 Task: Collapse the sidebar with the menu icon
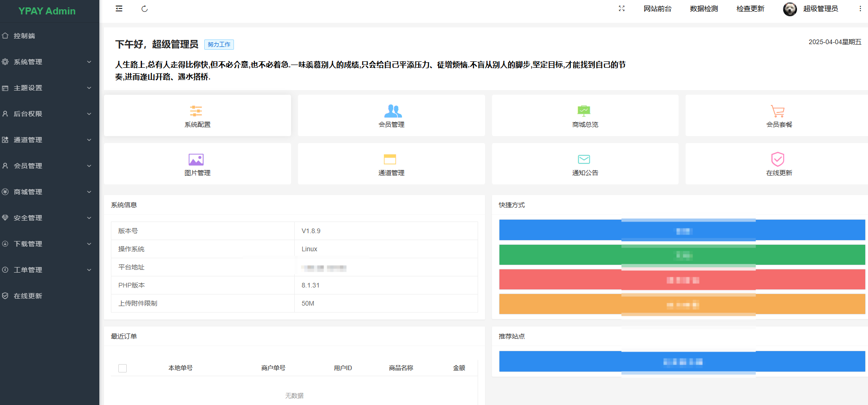click(119, 9)
